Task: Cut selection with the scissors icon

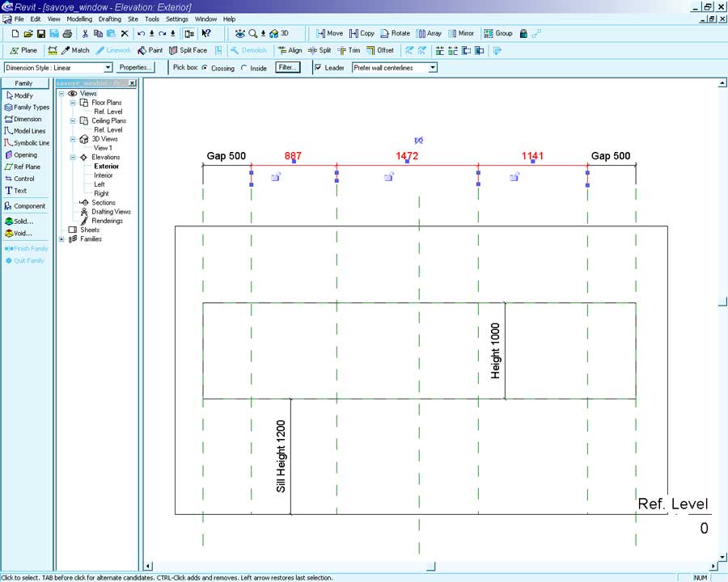Action: pos(85,34)
